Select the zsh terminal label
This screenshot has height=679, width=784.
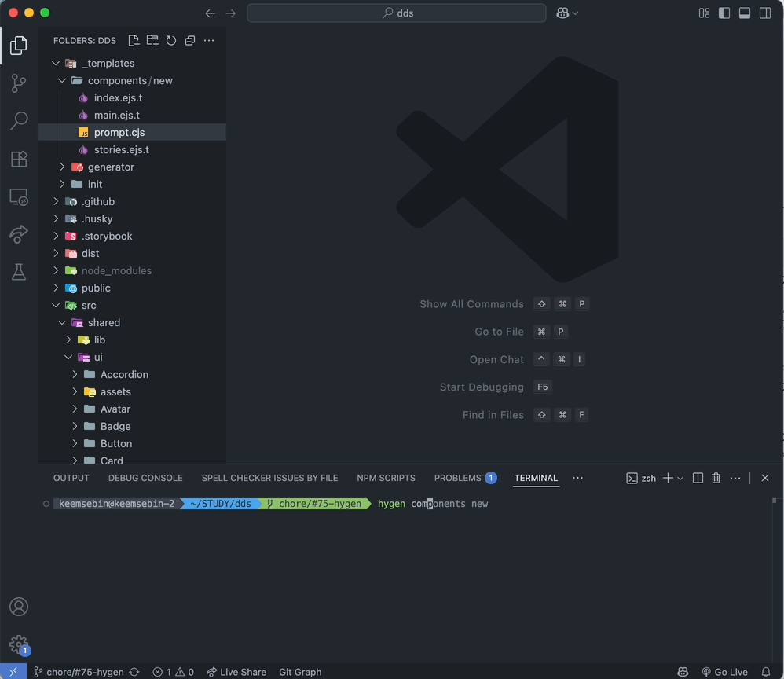641,478
